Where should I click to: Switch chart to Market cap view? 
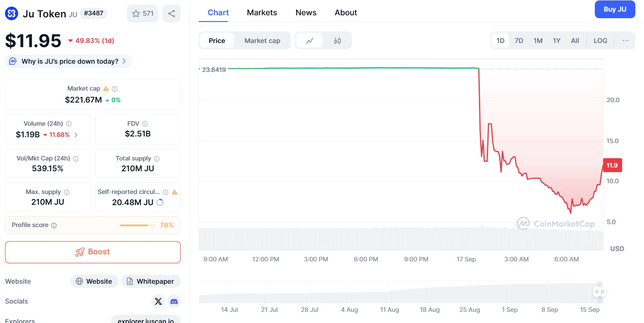(262, 40)
